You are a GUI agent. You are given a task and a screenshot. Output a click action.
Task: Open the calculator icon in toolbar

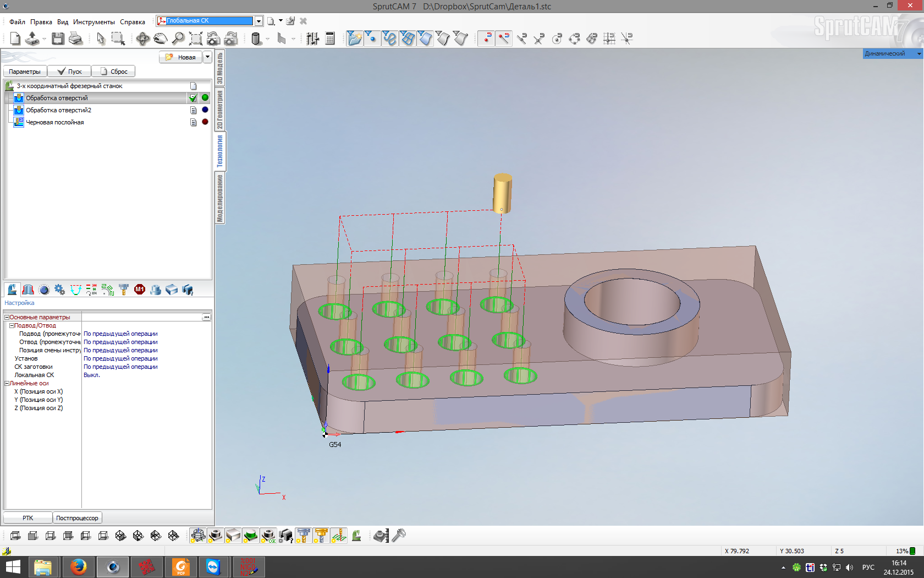tap(330, 39)
